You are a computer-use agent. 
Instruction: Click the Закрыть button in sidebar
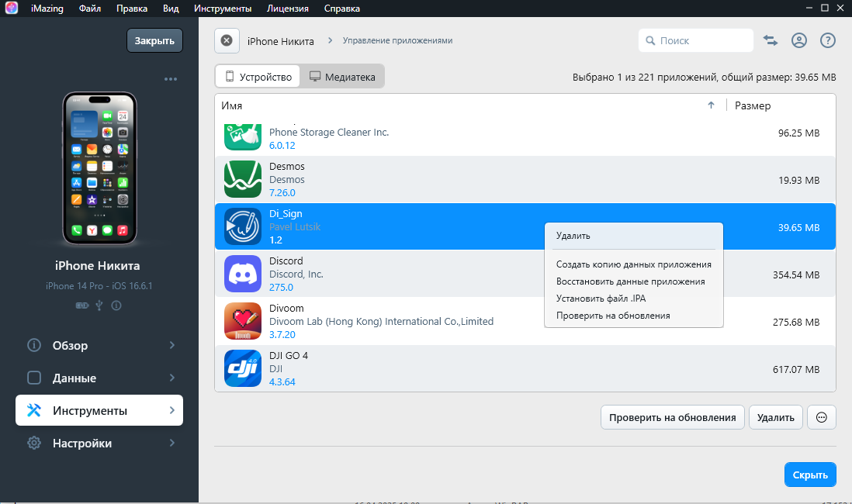click(154, 41)
